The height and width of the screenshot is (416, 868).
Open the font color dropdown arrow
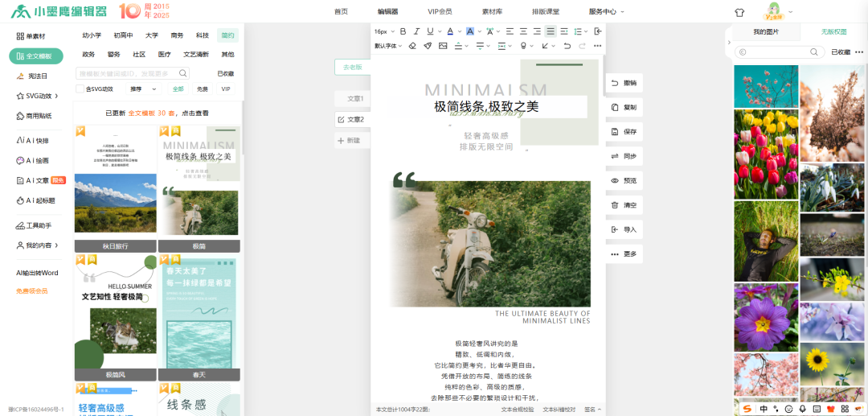coord(460,31)
